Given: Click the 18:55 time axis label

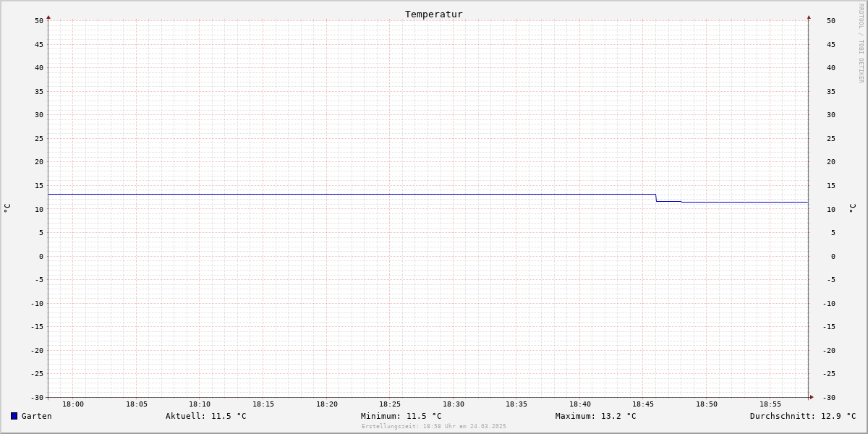Looking at the screenshot, I should [x=770, y=404].
